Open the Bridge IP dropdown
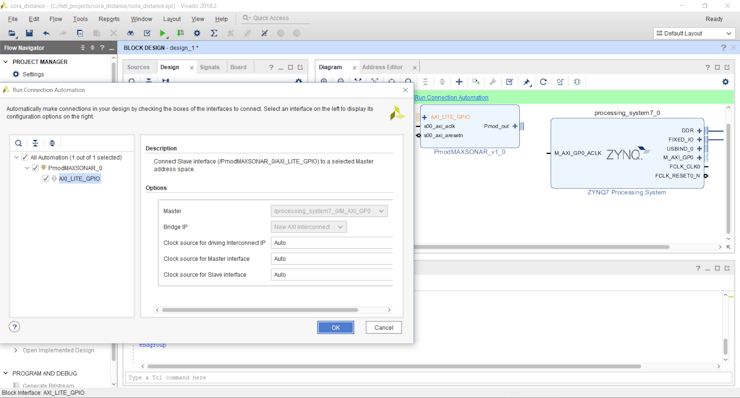 pos(309,227)
